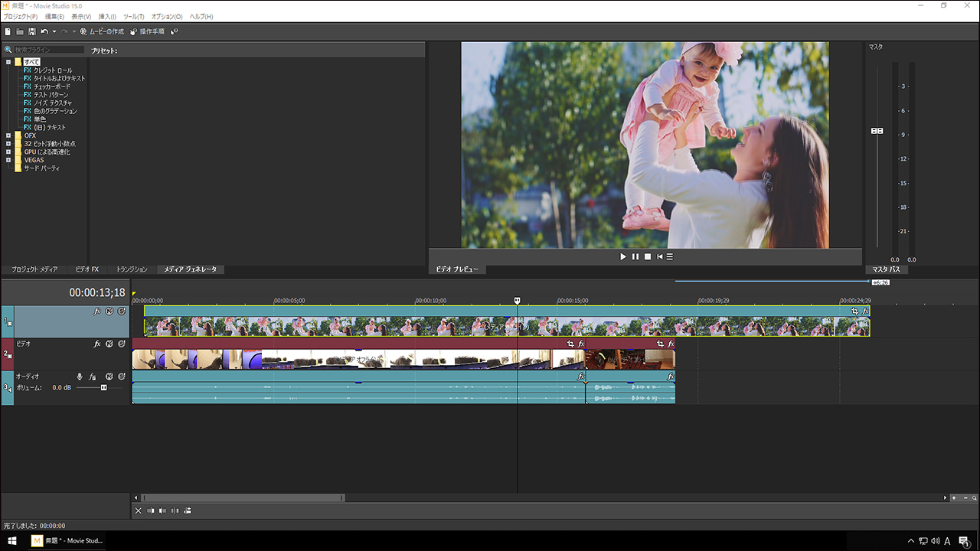
Task: Open event FX on first ビデオ track clip
Action: click(x=581, y=344)
